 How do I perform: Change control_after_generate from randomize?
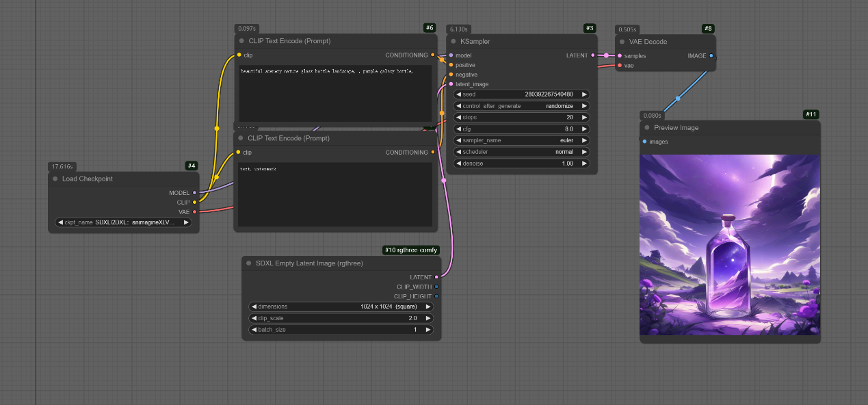(x=521, y=106)
